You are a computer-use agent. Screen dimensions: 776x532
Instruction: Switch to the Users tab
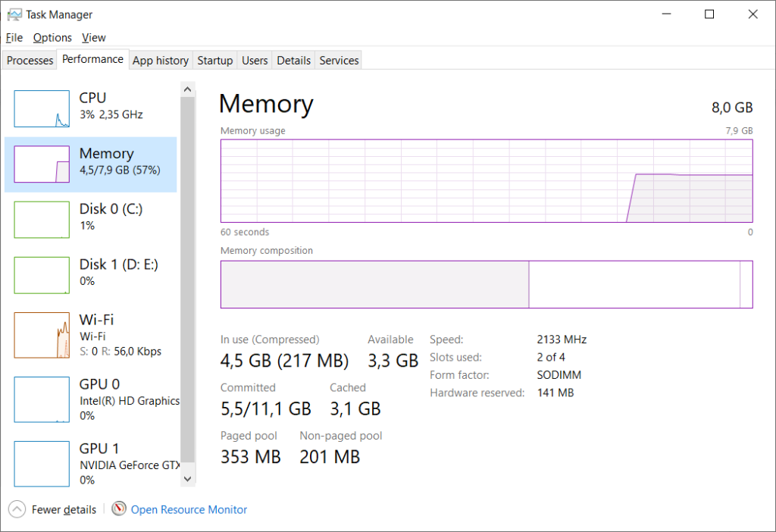(x=255, y=61)
